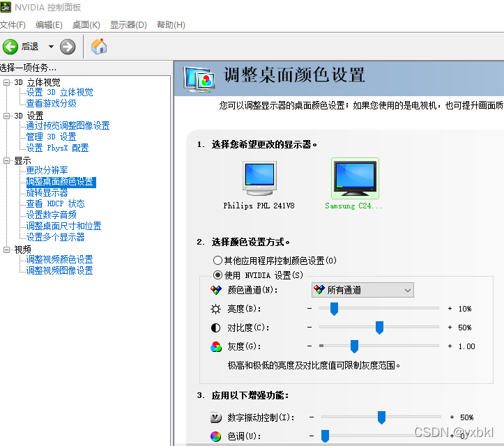Open the 显示器(D) menu

coord(128,25)
